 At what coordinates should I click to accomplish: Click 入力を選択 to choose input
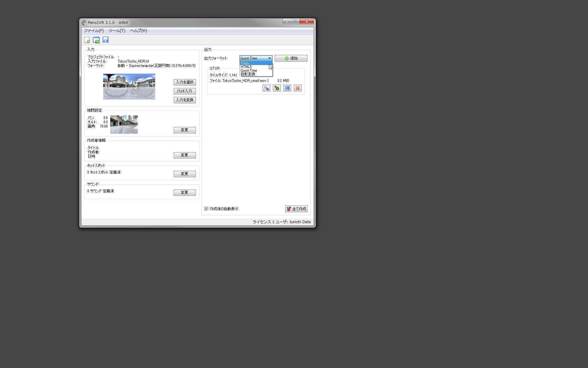click(x=184, y=82)
